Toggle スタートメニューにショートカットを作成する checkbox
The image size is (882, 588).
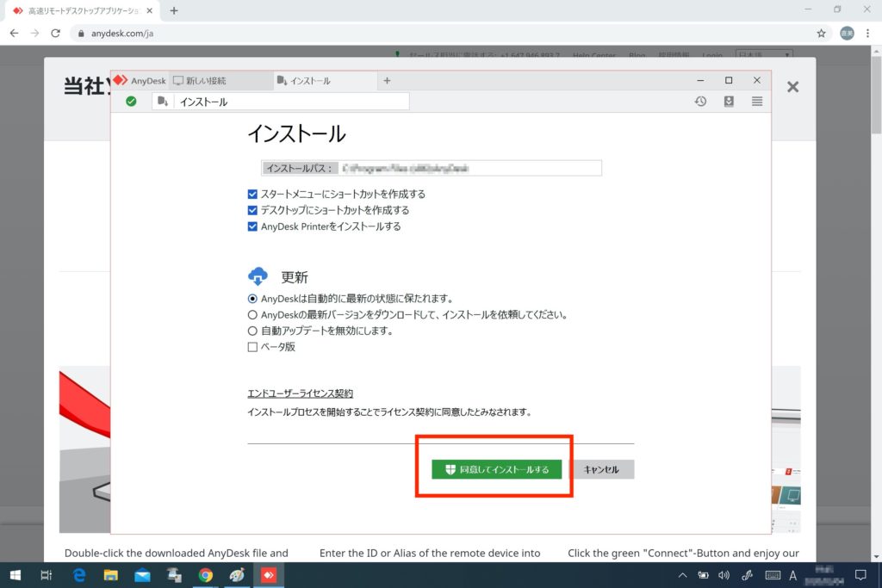pyautogui.click(x=252, y=194)
